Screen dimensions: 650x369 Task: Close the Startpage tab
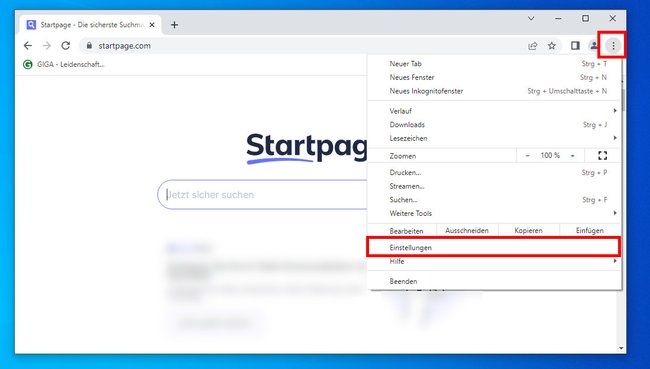[x=152, y=25]
